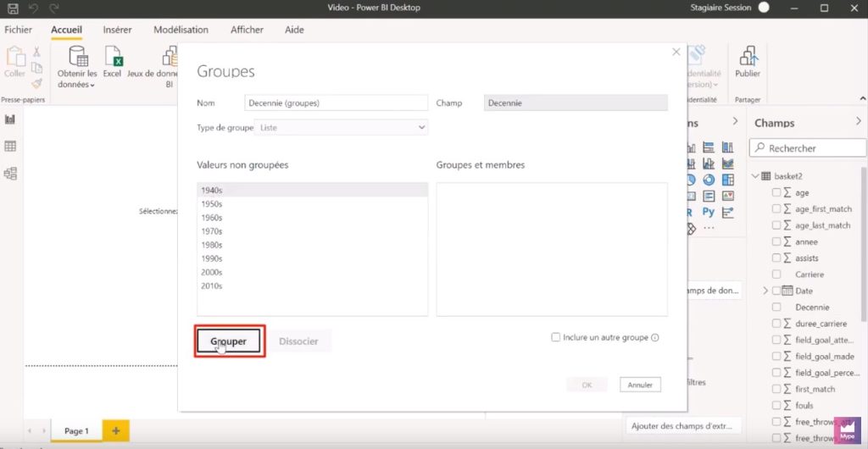Viewport: 868px width, 449px height.
Task: Select the Page 1 tab
Action: point(76,430)
